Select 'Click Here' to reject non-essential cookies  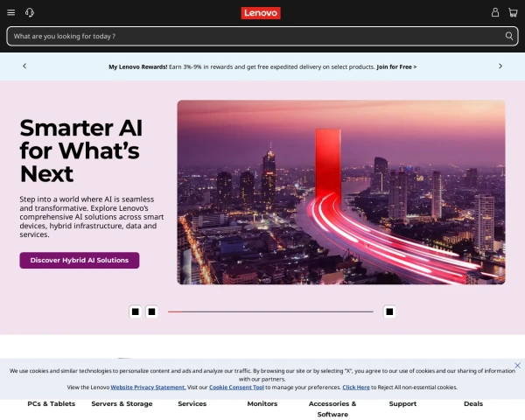(x=356, y=387)
